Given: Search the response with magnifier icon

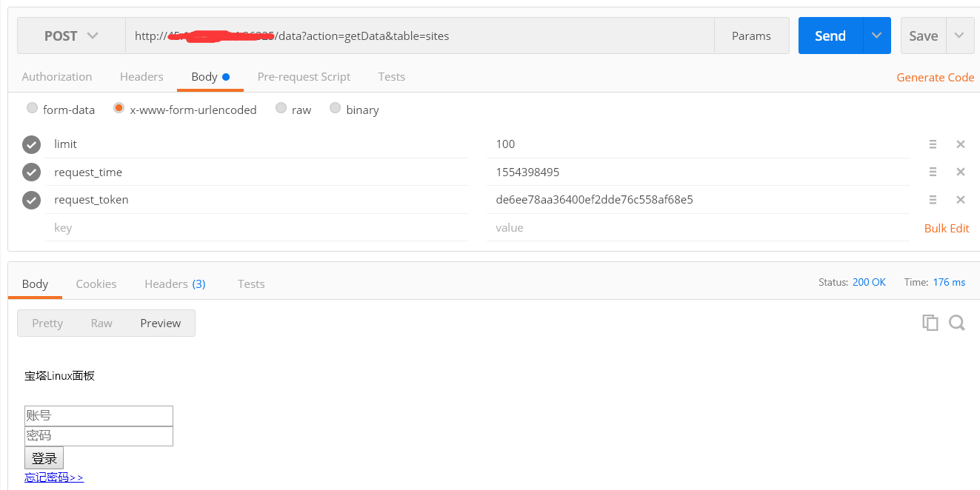Looking at the screenshot, I should 957,323.
